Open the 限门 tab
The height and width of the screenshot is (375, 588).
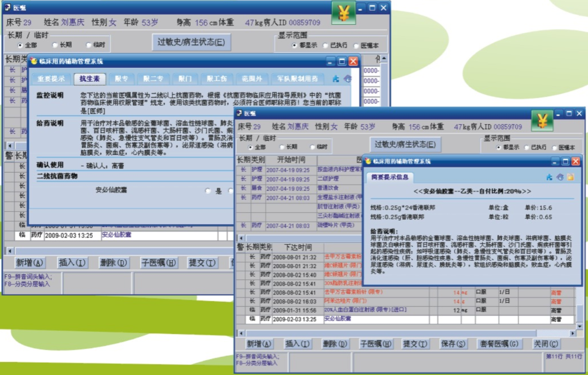pos(185,79)
